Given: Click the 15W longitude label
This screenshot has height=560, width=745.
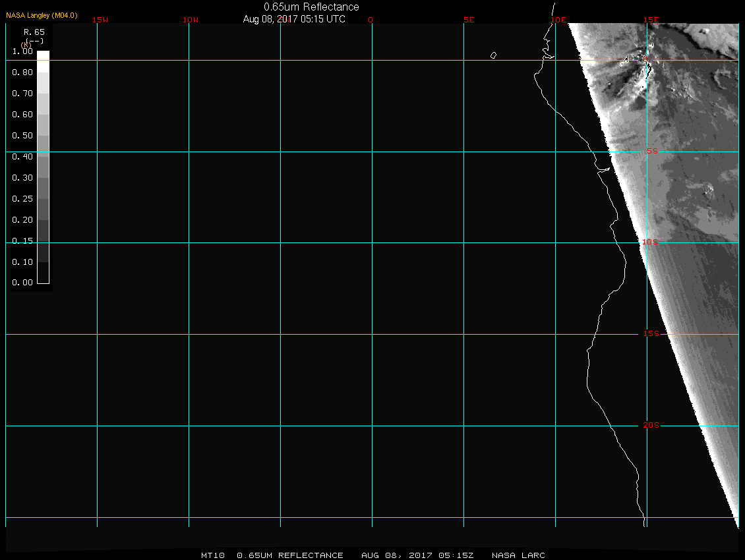Looking at the screenshot, I should (100, 20).
